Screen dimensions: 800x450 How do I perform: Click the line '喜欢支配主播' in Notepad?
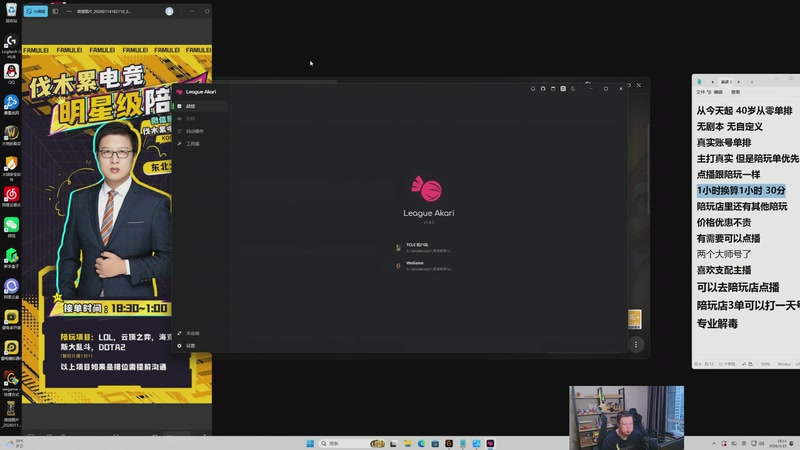[724, 270]
